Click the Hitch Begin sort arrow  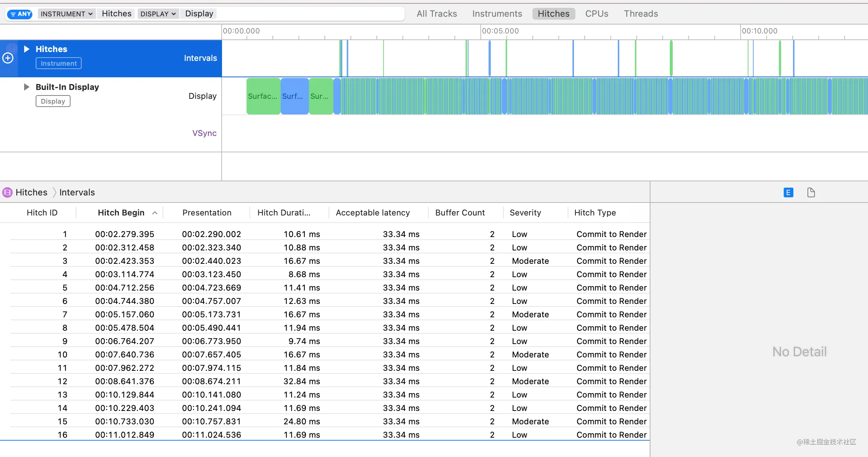click(x=155, y=213)
